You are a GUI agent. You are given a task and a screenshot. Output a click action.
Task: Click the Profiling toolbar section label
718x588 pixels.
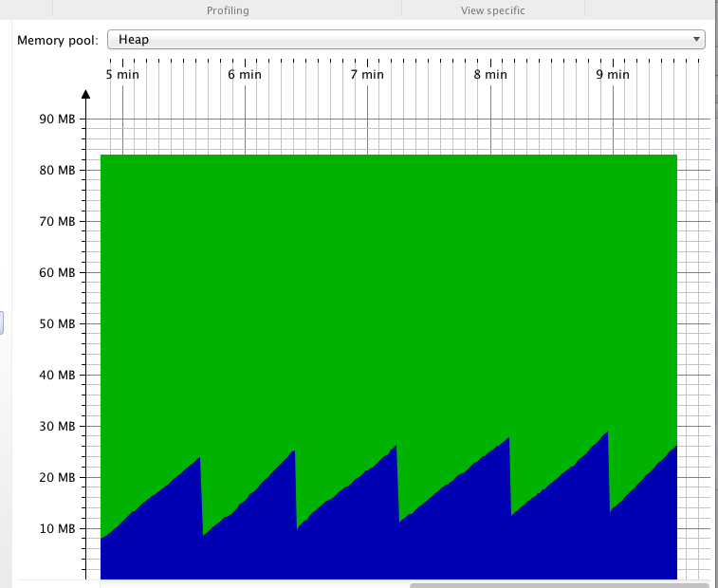pyautogui.click(x=228, y=10)
